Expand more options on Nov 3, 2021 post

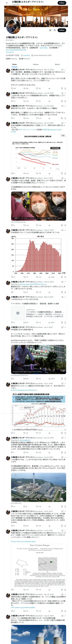65,178
